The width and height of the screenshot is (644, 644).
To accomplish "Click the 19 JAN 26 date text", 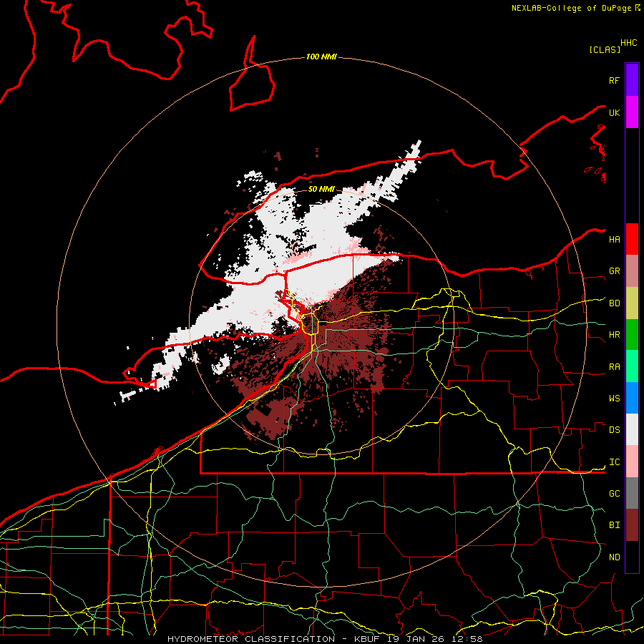I will (416, 639).
